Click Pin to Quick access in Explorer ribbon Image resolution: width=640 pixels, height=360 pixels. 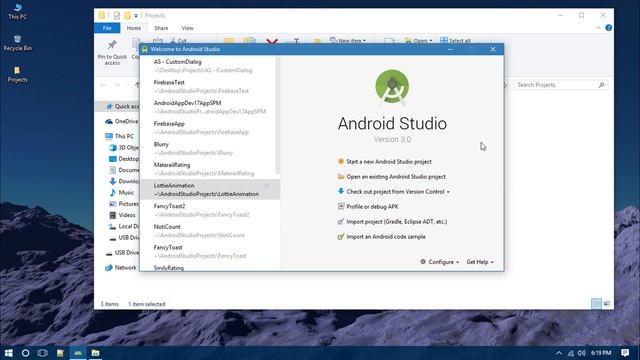point(112,52)
